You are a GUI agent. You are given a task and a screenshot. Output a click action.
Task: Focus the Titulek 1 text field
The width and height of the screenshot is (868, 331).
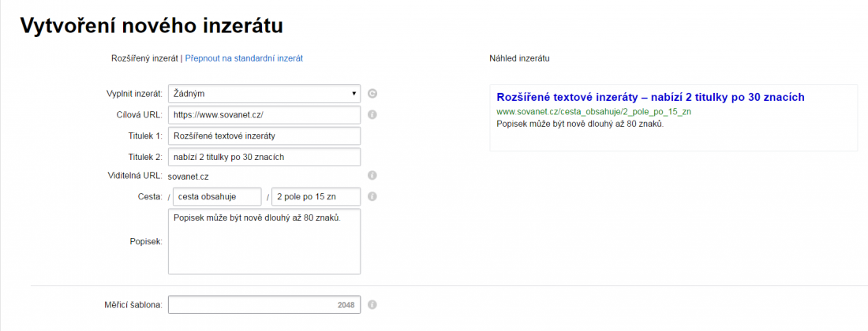point(264,136)
